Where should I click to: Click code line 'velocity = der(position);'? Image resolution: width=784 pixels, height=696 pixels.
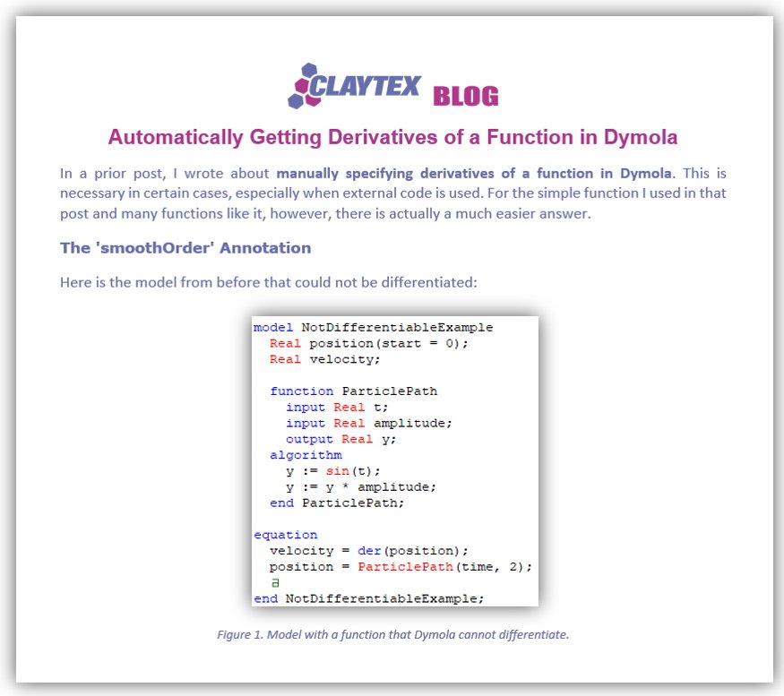point(369,551)
